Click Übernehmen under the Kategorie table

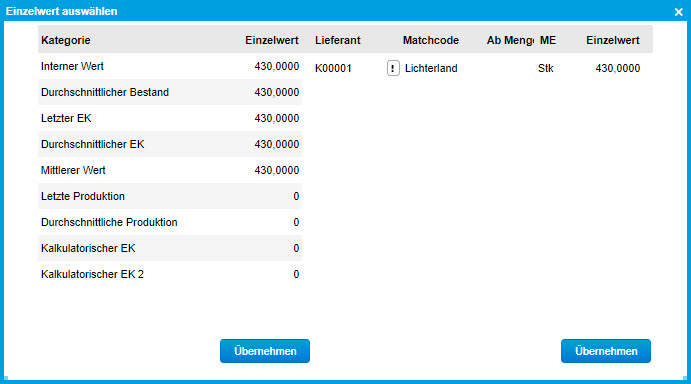tap(265, 351)
